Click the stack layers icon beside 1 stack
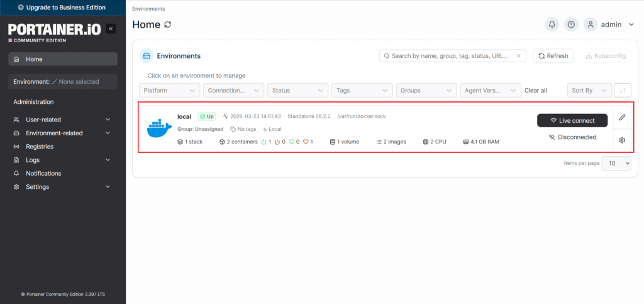The height and width of the screenshot is (304, 644). (x=180, y=142)
